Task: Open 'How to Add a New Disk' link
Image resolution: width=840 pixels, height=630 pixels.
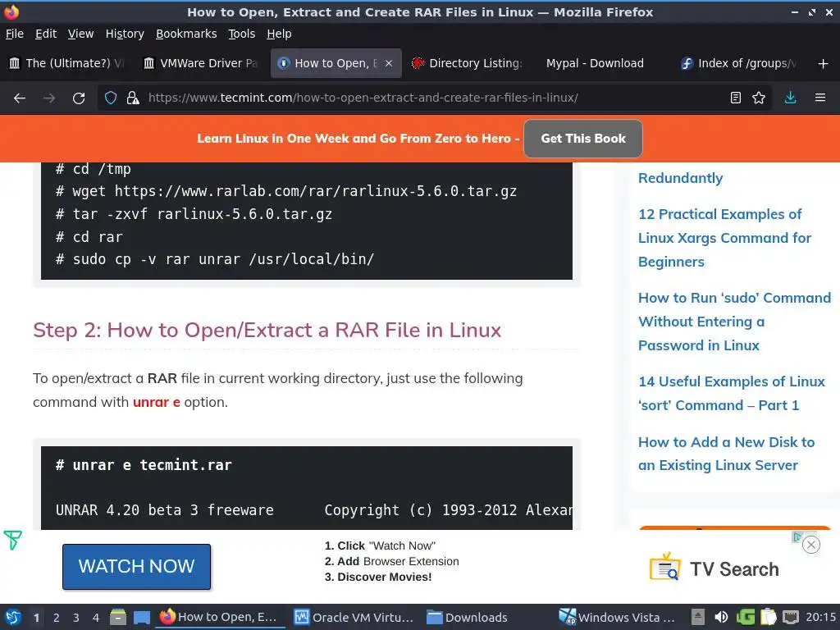Action: (726, 454)
